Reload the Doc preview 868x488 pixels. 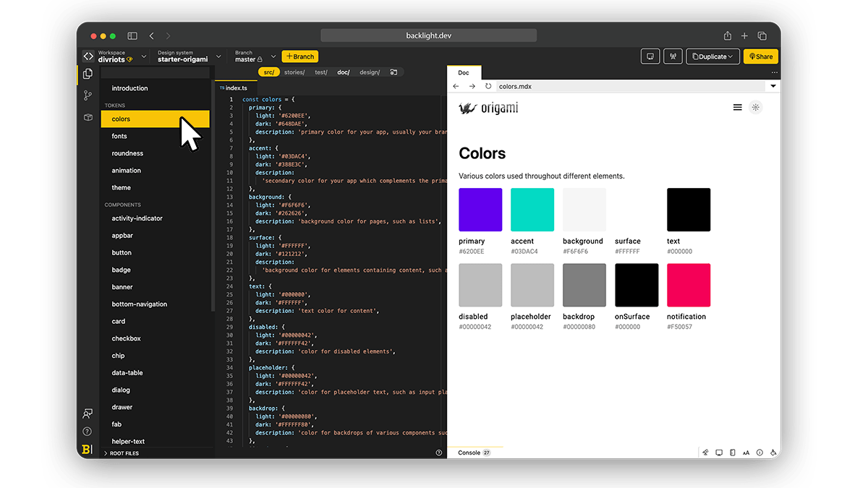pos(488,86)
